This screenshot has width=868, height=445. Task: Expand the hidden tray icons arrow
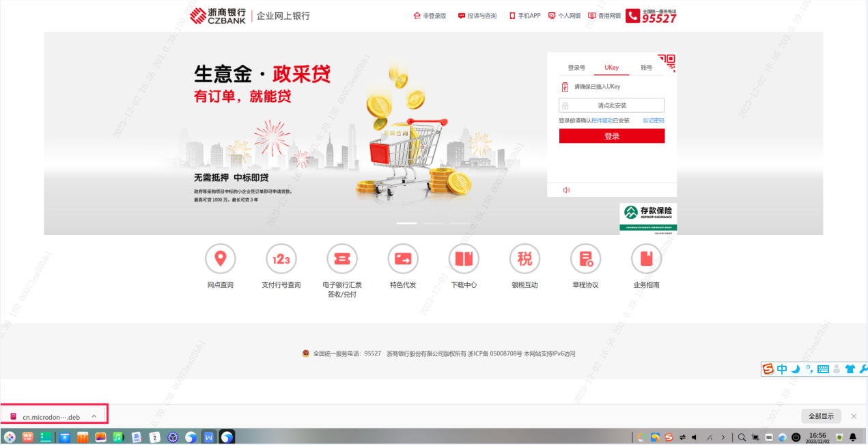723,437
